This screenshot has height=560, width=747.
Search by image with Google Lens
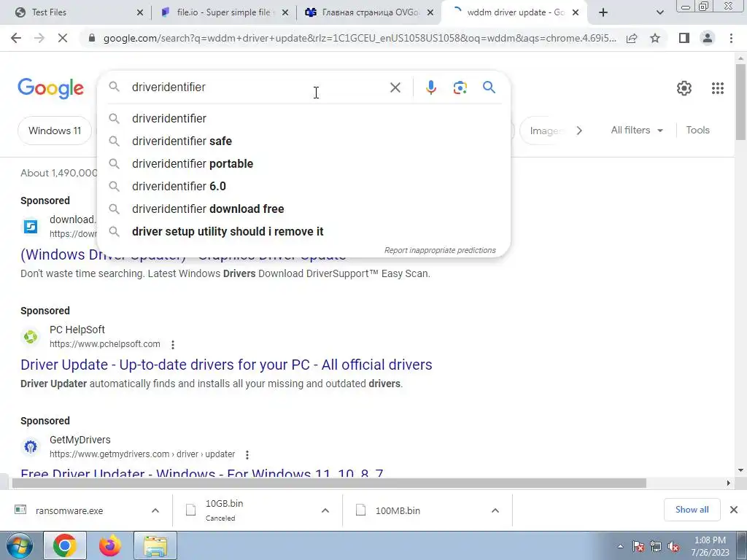[x=460, y=87]
